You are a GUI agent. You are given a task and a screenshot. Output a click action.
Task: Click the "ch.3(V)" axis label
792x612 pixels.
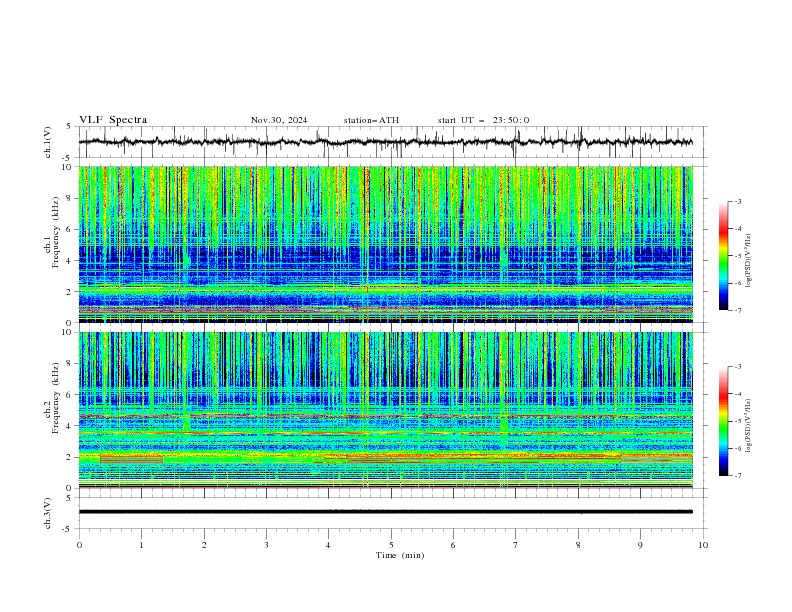(48, 513)
